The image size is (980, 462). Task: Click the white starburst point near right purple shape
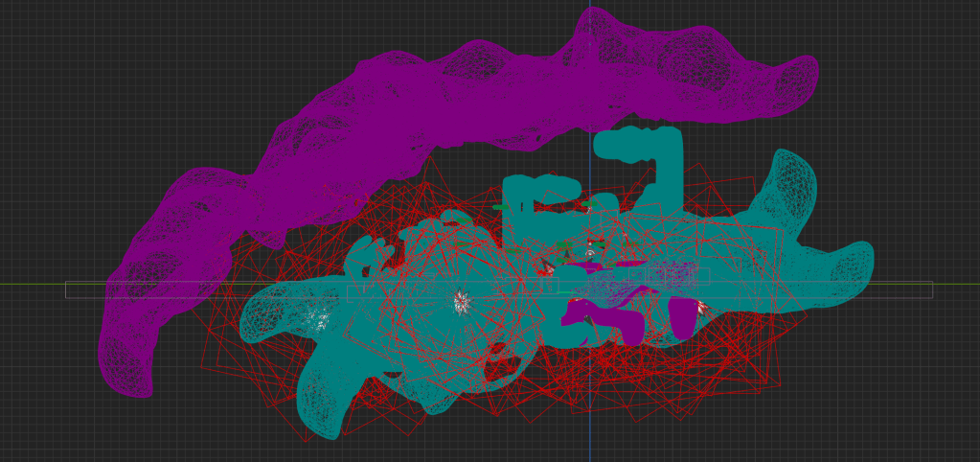pos(702,308)
